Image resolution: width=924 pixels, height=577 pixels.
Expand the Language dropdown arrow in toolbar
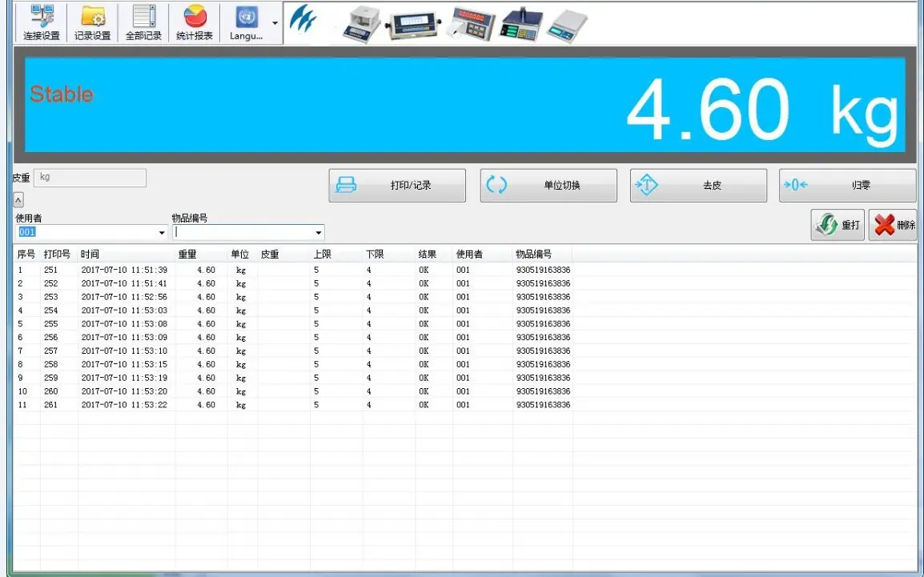coord(275,23)
